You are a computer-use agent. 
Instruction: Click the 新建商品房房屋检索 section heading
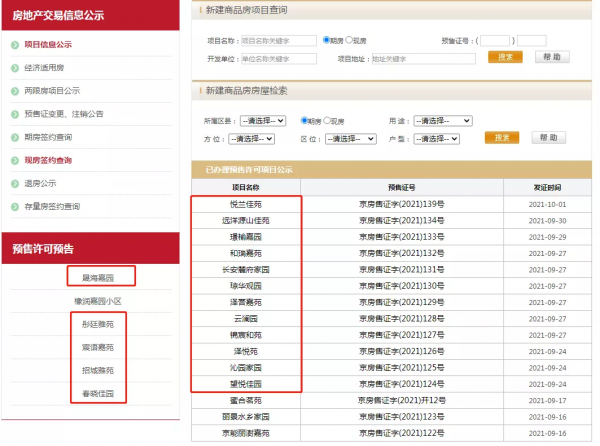[246, 91]
